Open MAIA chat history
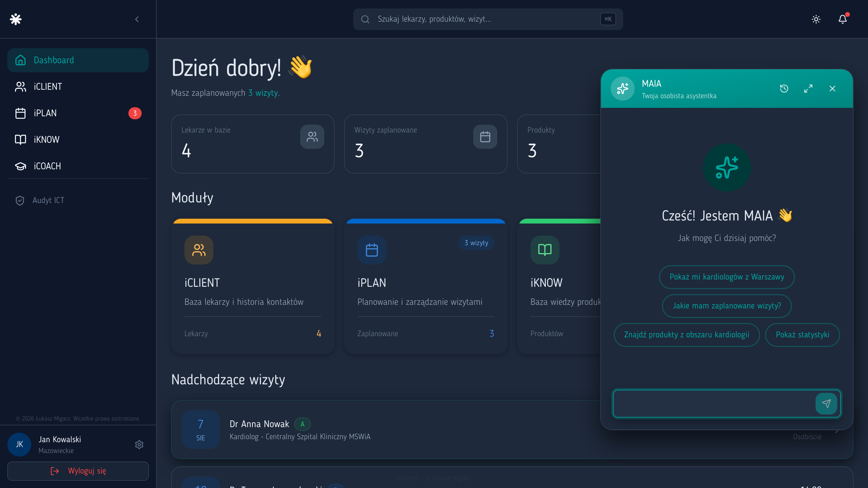The width and height of the screenshot is (868, 488). tap(784, 89)
